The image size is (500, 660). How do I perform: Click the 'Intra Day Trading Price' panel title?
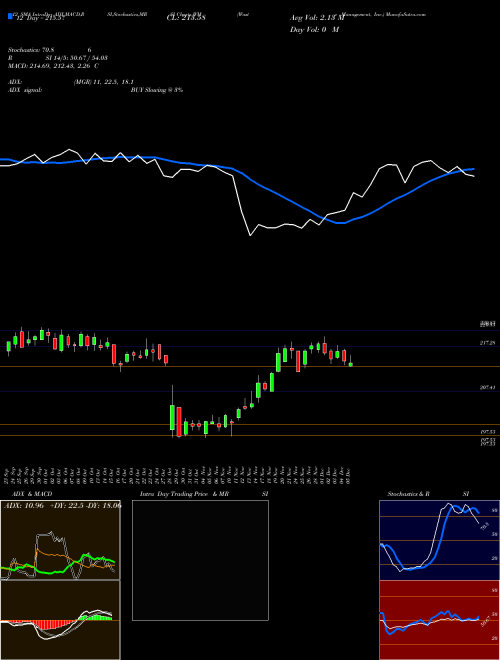tap(174, 494)
